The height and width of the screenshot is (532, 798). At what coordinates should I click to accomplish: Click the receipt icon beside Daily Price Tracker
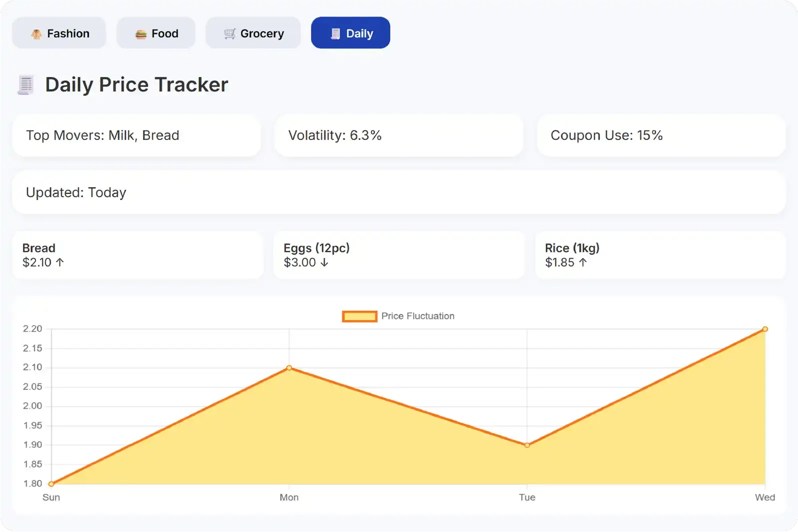click(x=26, y=85)
